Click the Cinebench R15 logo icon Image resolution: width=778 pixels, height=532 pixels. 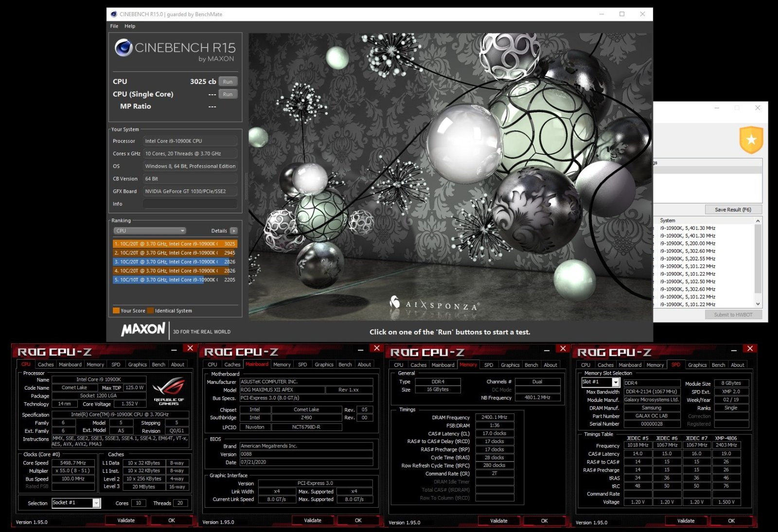pyautogui.click(x=124, y=48)
